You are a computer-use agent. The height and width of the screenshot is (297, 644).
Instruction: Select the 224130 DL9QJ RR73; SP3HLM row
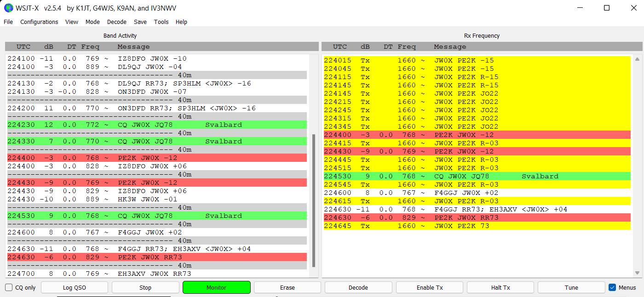pos(157,83)
